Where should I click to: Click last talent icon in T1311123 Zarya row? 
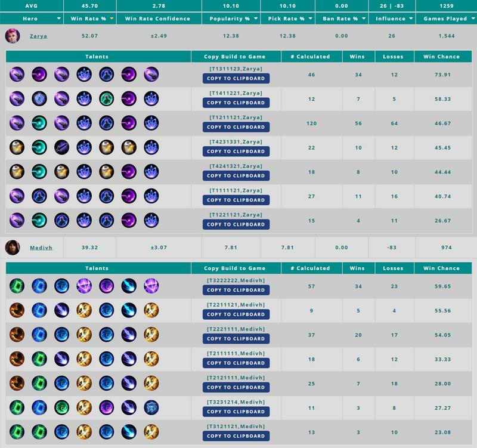(151, 74)
